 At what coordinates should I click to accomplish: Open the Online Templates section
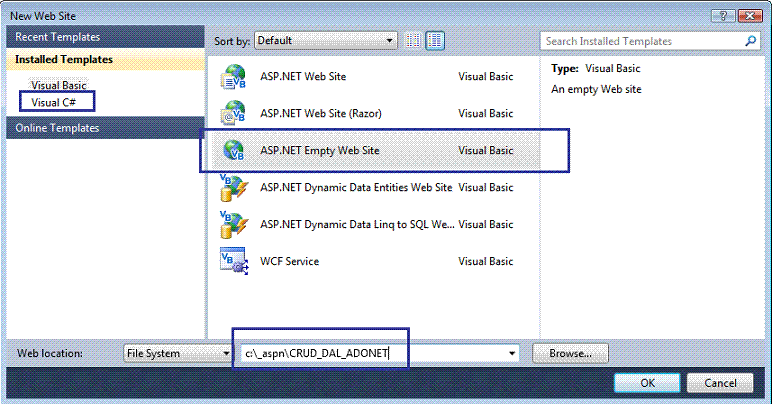105,128
